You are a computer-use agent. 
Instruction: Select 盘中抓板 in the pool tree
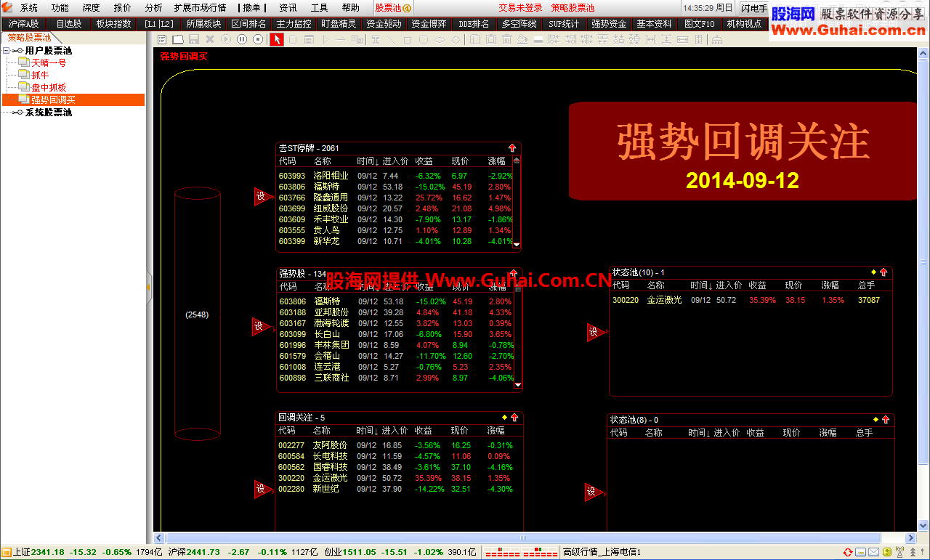[x=49, y=88]
